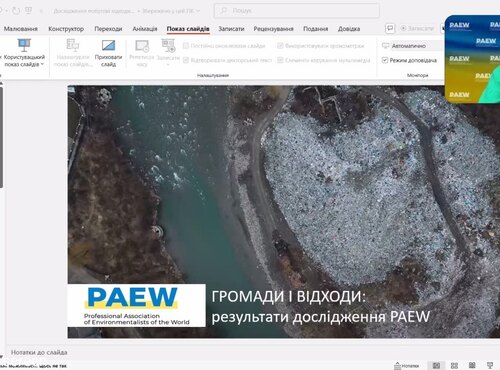Toggle Play Narrations (Відтворювати дикторський текст) checkbox

[x=186, y=60]
